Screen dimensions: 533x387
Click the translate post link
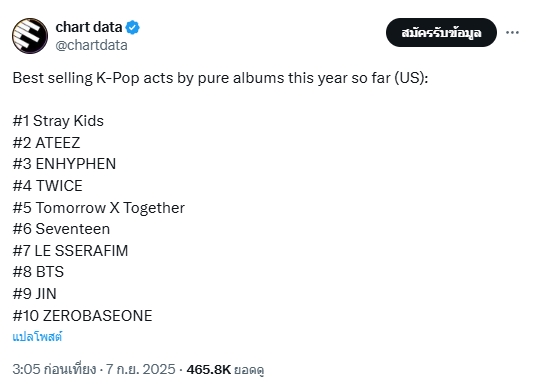[37, 337]
